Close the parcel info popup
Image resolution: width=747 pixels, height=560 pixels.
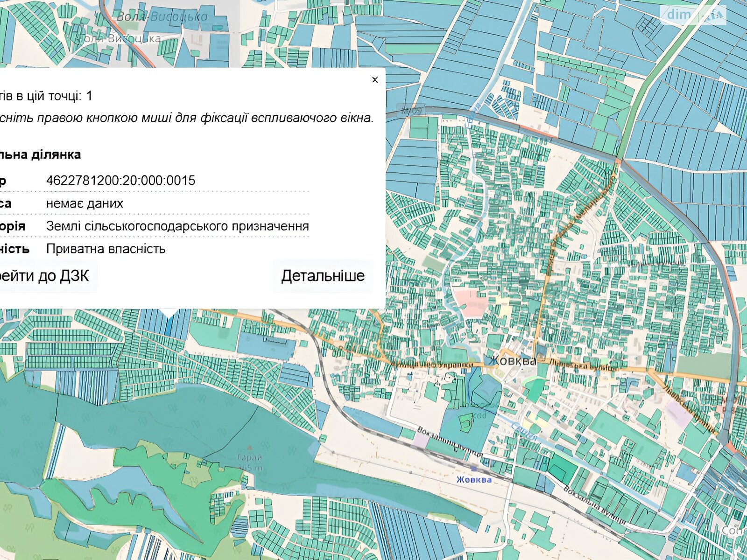[374, 80]
